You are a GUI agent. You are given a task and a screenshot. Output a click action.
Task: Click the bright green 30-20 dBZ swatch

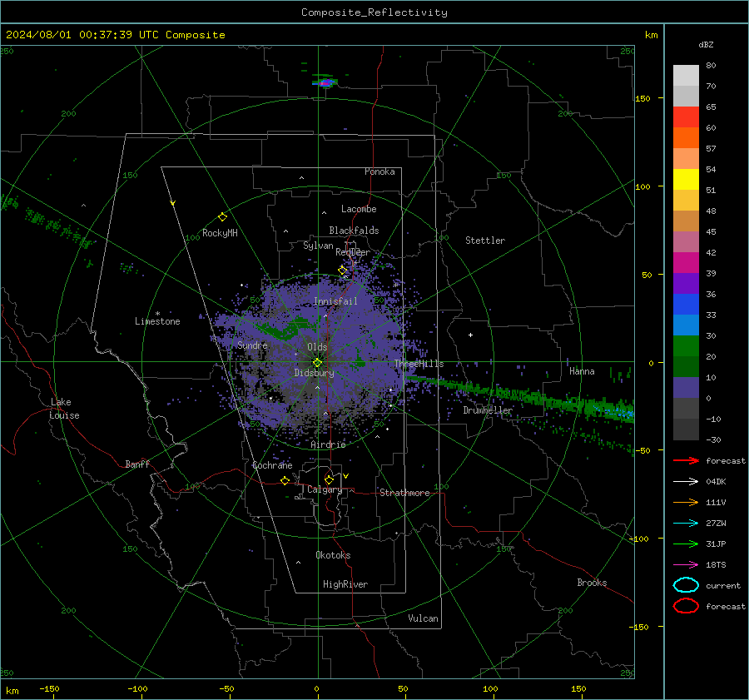pyautogui.click(x=686, y=346)
